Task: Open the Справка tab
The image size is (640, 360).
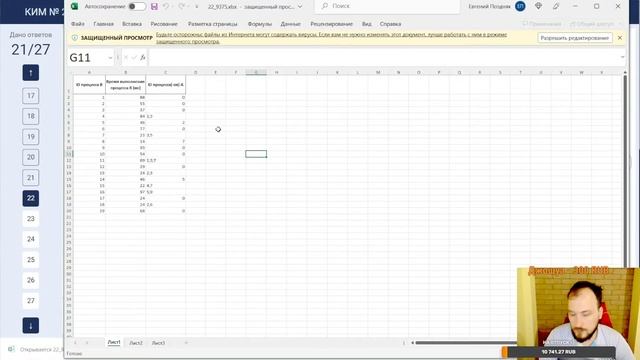Action: pos(390,24)
